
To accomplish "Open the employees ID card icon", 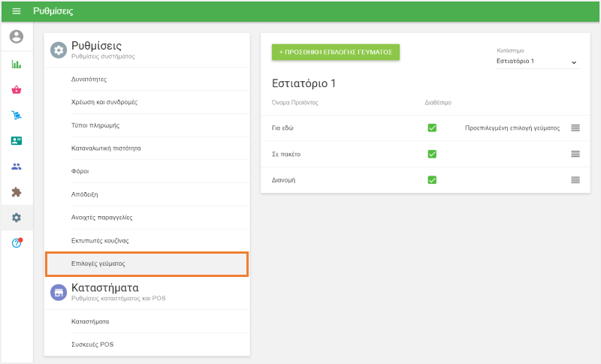I will tap(17, 141).
